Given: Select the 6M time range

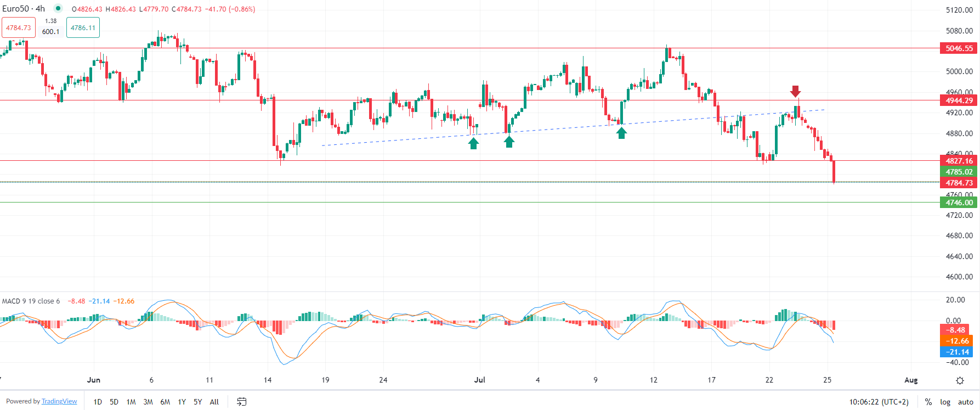Looking at the screenshot, I should pos(165,402).
